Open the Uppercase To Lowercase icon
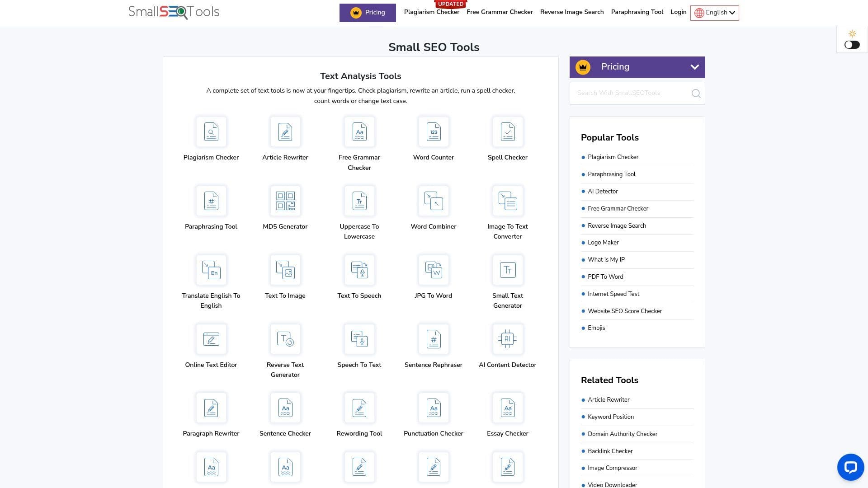This screenshot has height=488, width=868. (x=359, y=201)
